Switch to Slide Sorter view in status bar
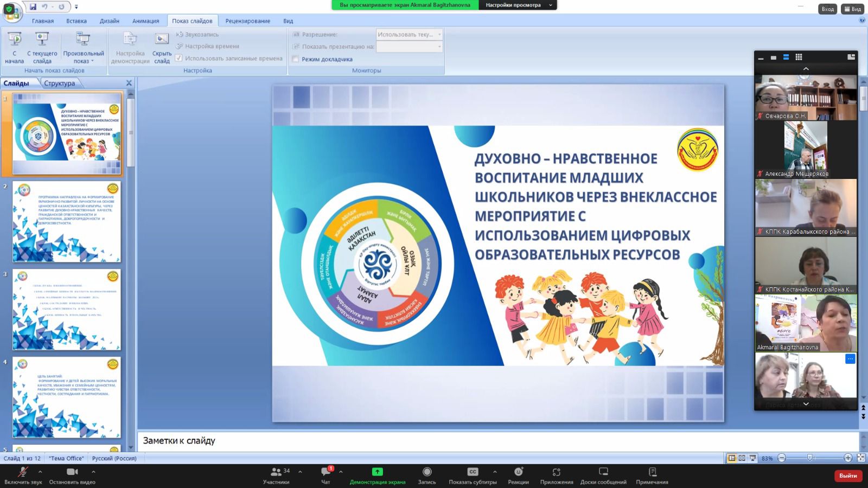The width and height of the screenshot is (868, 488). click(742, 458)
